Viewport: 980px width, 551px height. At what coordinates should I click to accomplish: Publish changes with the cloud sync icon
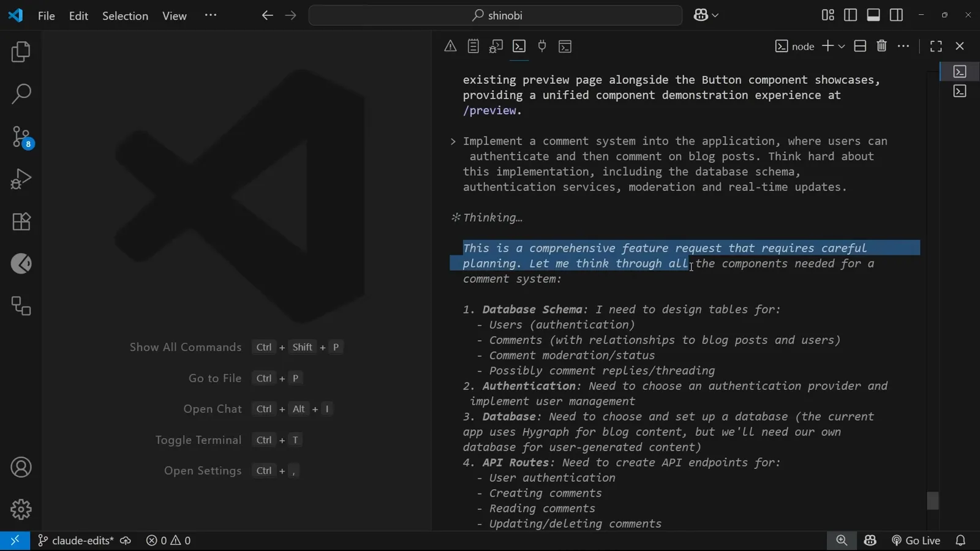tap(126, 541)
